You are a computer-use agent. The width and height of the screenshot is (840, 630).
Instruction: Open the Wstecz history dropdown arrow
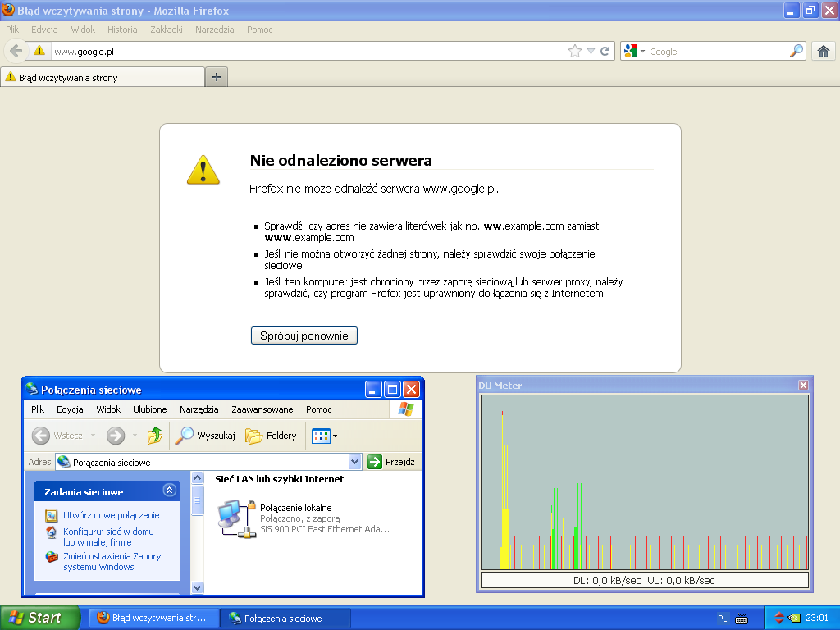click(93, 436)
